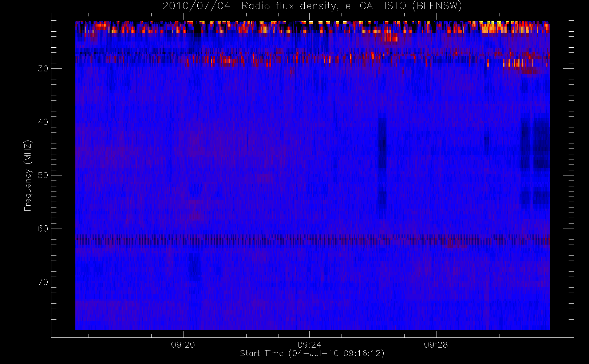Screen dimensions: 589x364
Task: Click the "09:28" time tick label
Action: [x=436, y=345]
